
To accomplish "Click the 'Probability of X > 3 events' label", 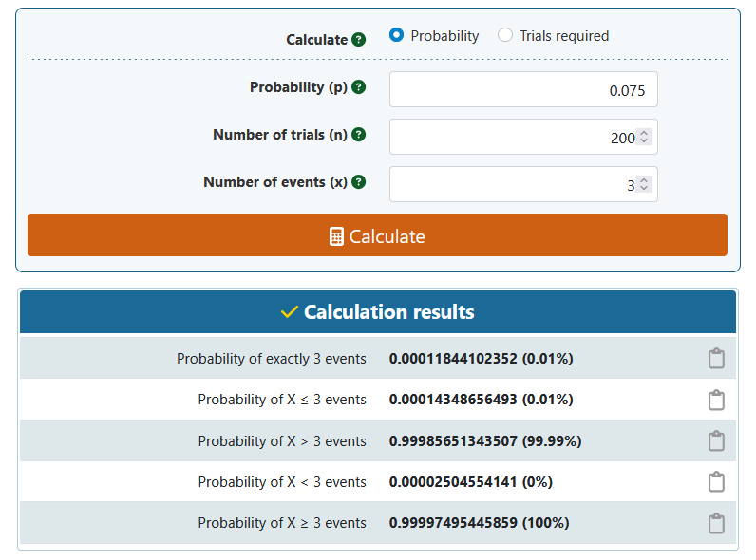I will coord(282,441).
